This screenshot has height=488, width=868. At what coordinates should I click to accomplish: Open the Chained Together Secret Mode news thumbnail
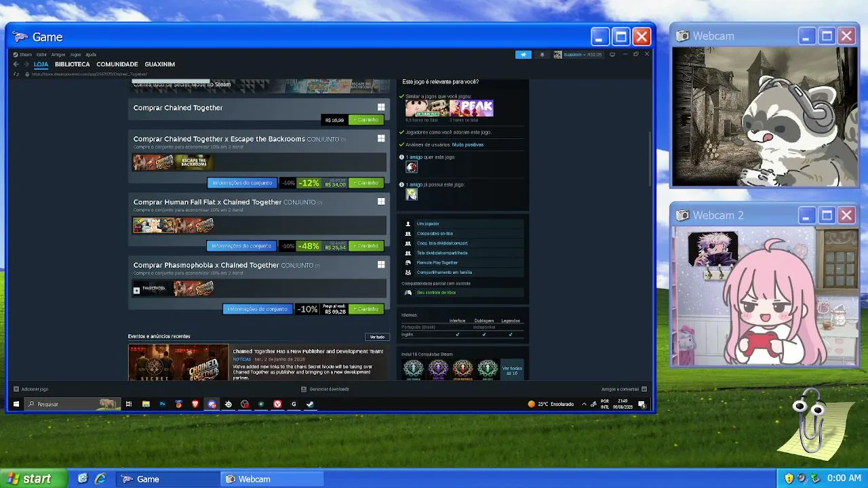[178, 363]
